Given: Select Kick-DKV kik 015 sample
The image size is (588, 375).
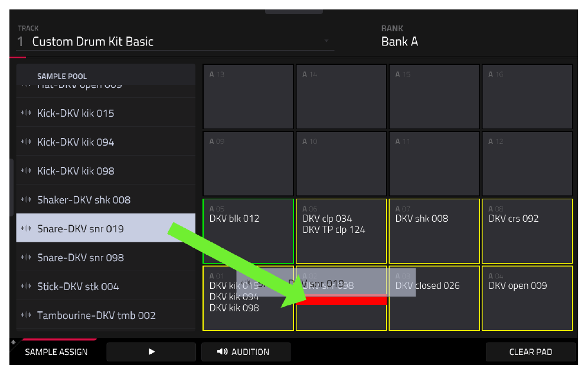Looking at the screenshot, I should click(x=106, y=113).
